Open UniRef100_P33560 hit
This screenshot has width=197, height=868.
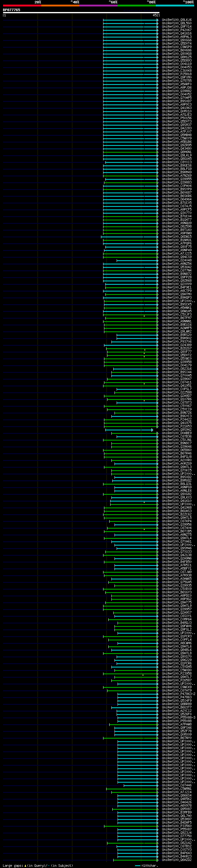tap(177, 826)
